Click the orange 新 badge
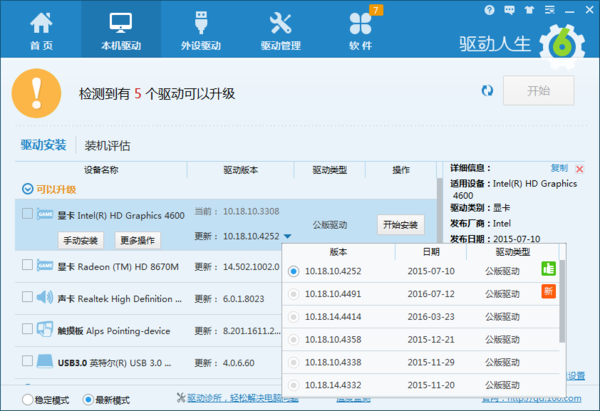Viewport: 600px width, 411px height. [549, 291]
